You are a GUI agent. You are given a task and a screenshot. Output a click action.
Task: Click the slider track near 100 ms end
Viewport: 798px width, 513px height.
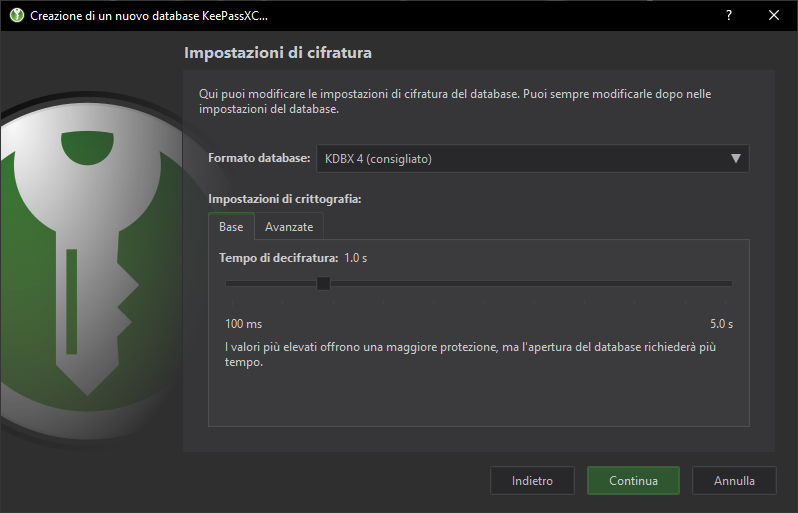click(x=235, y=283)
